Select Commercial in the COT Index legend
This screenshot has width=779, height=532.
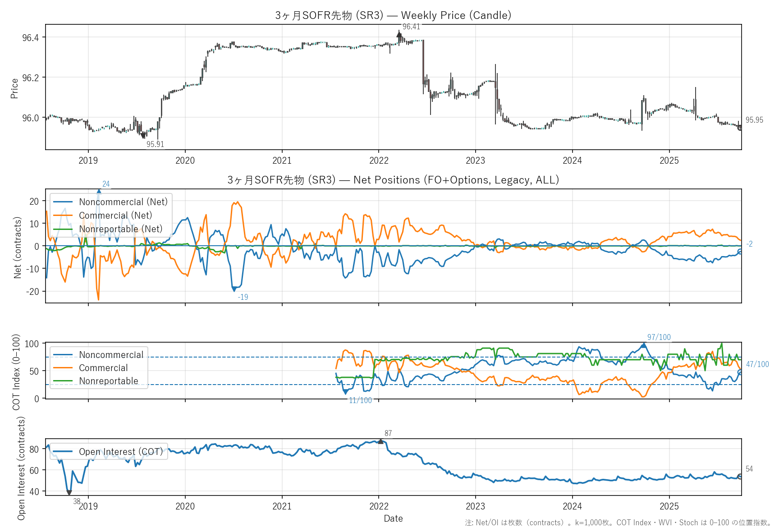pyautogui.click(x=103, y=368)
